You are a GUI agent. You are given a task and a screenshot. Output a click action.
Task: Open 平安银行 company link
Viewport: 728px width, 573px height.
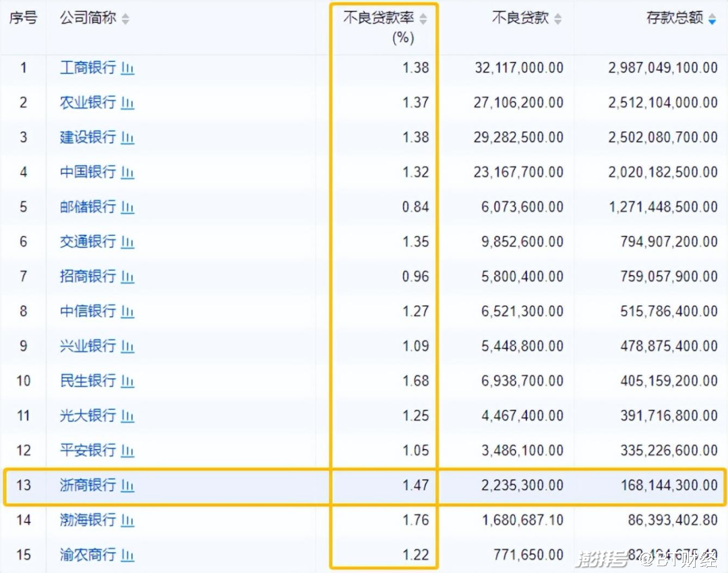coord(88,450)
